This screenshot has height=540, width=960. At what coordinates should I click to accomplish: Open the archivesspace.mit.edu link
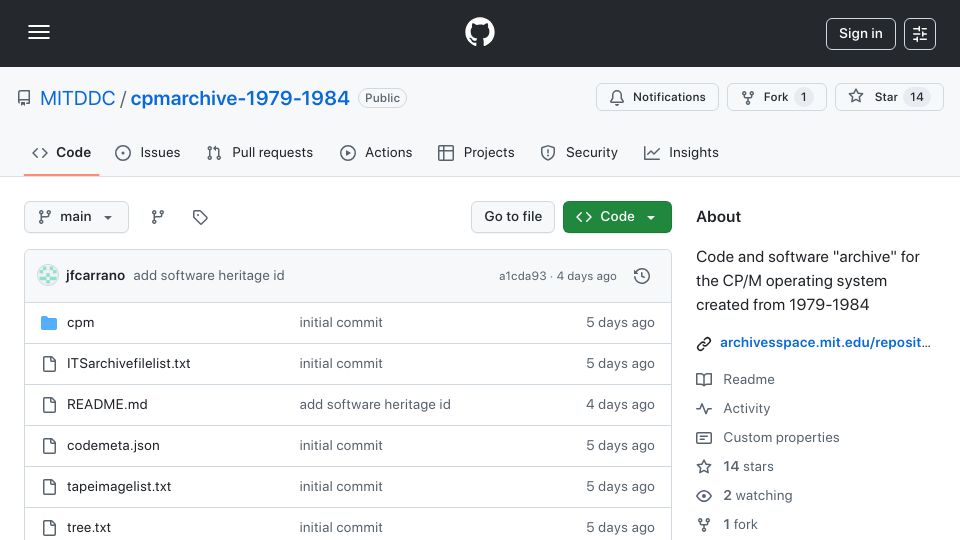coord(825,342)
